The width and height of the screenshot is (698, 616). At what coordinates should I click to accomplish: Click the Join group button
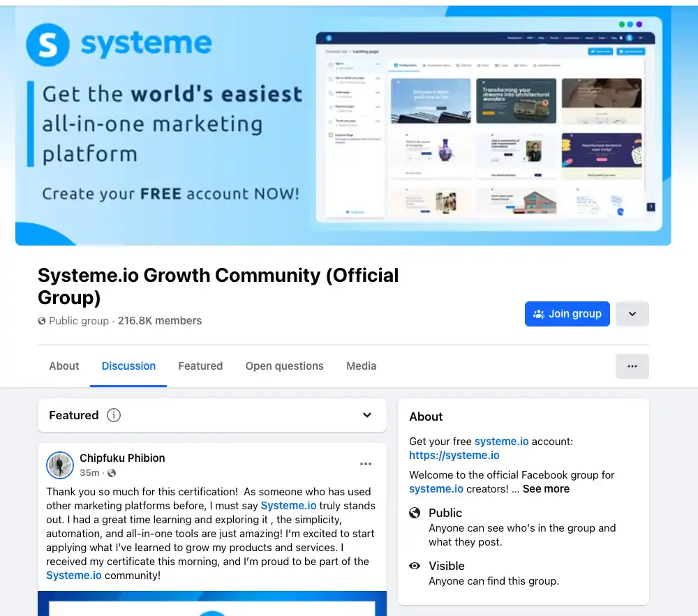(x=567, y=314)
